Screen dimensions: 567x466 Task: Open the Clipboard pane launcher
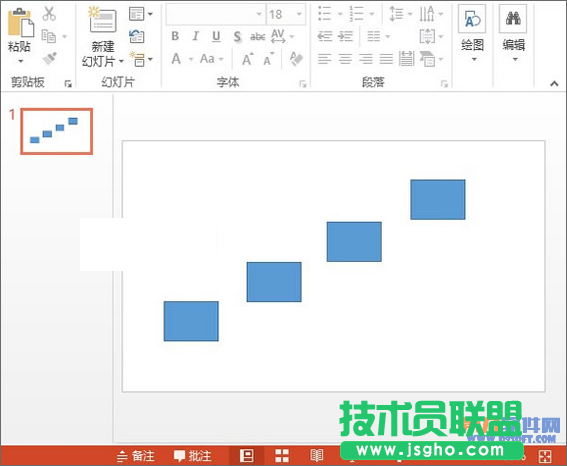point(68,84)
